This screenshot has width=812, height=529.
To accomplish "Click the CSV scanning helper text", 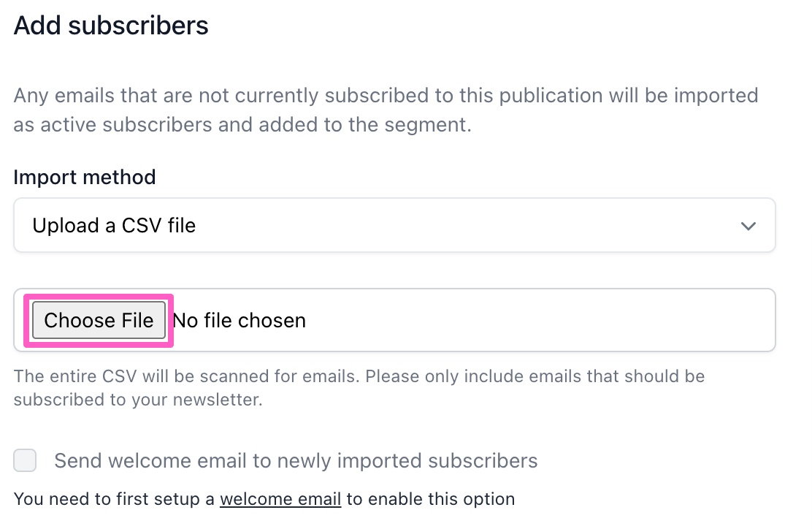I will pyautogui.click(x=359, y=376).
